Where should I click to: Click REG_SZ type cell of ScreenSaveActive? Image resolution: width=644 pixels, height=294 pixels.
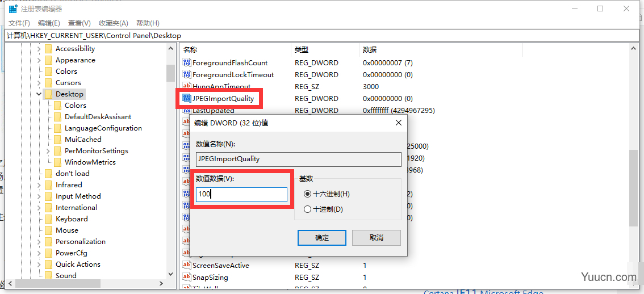tap(307, 265)
